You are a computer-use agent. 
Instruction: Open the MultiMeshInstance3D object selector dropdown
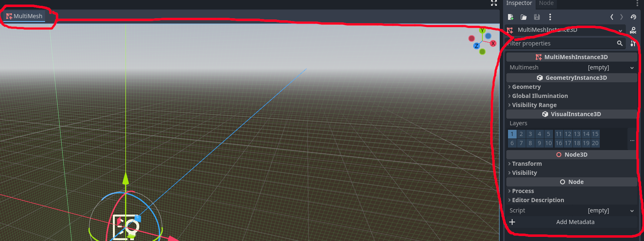pos(565,30)
